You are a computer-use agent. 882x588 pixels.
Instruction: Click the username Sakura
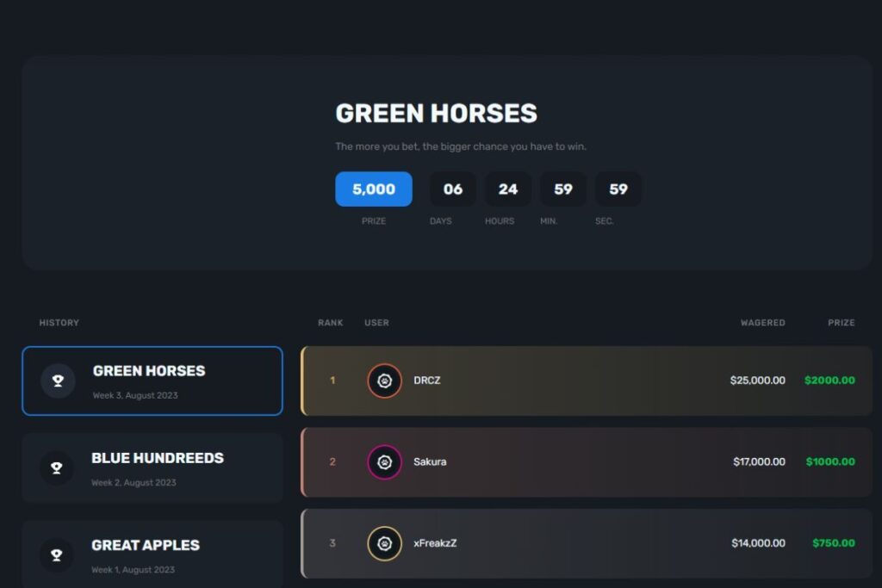(x=430, y=462)
